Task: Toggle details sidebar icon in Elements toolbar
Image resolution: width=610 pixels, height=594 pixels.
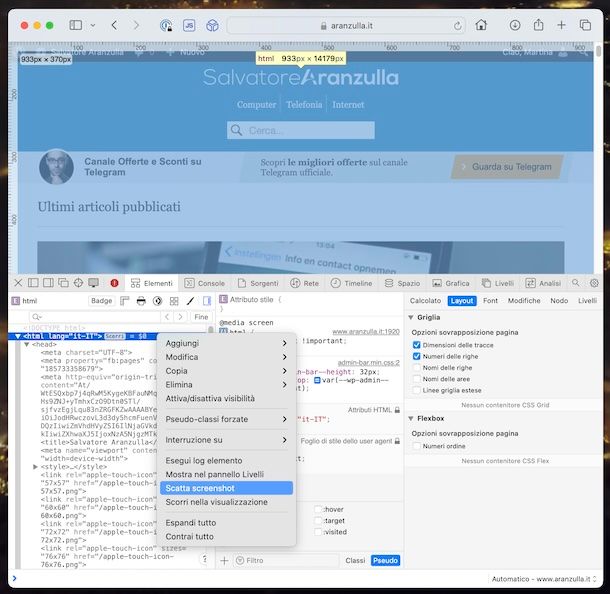Action: click(x=207, y=301)
